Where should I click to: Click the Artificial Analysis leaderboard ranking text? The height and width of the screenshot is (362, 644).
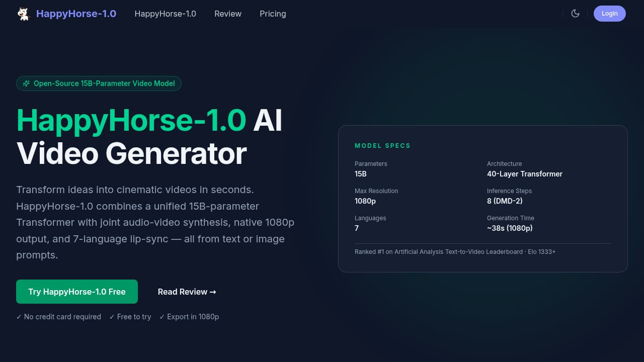[x=455, y=251]
